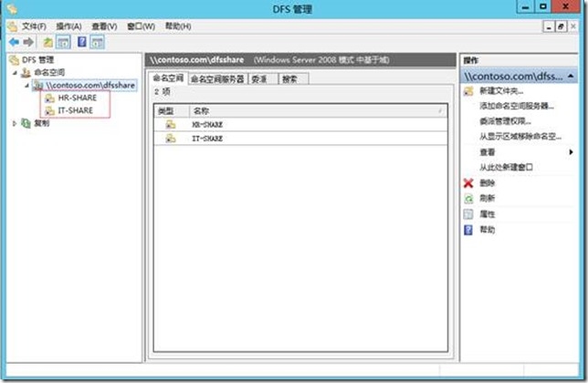Open the 操作(A) menu
This screenshot has height=383, width=588.
pos(68,26)
